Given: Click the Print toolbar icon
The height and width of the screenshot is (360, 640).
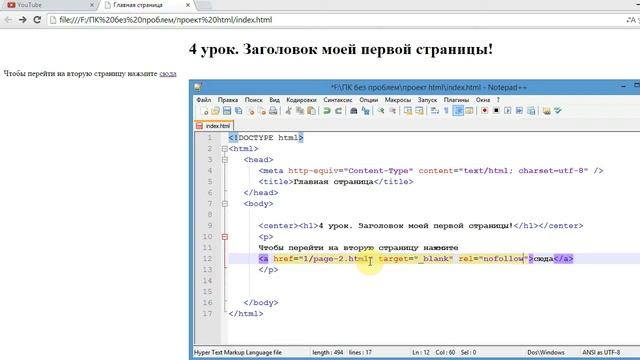Looking at the screenshot, I should click(273, 111).
